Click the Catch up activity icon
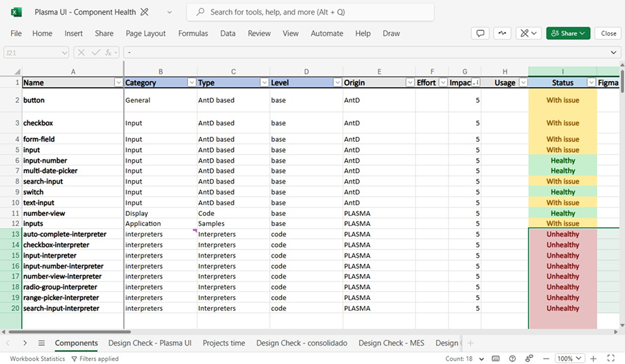Image resolution: width=625 pixels, height=364 pixels. (503, 34)
